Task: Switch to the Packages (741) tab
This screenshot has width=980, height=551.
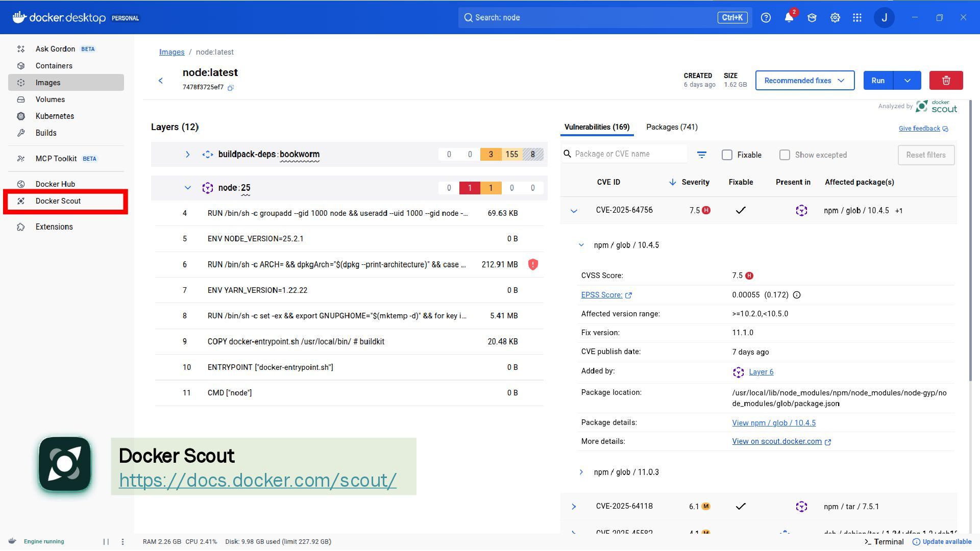Action: [x=672, y=127]
